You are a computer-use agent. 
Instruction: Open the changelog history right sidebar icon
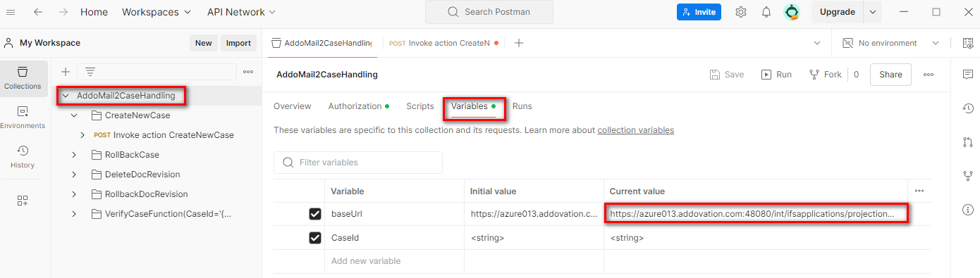pyautogui.click(x=967, y=108)
